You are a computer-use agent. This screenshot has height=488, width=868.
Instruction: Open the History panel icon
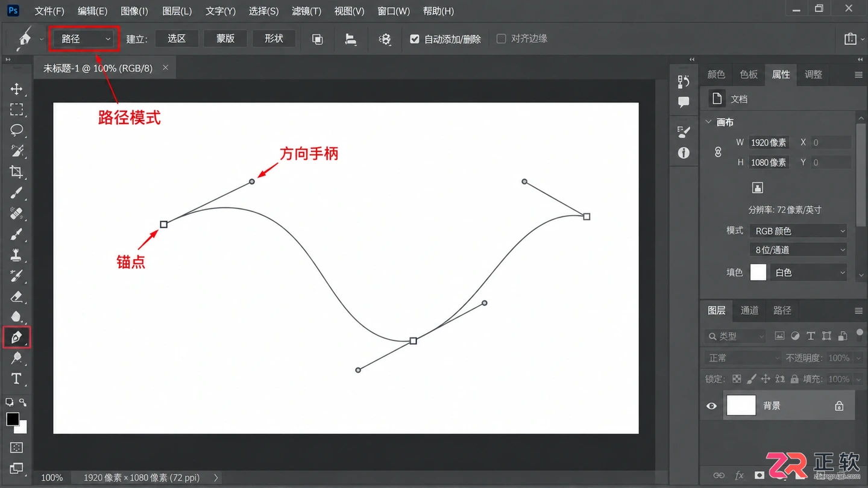(x=684, y=81)
